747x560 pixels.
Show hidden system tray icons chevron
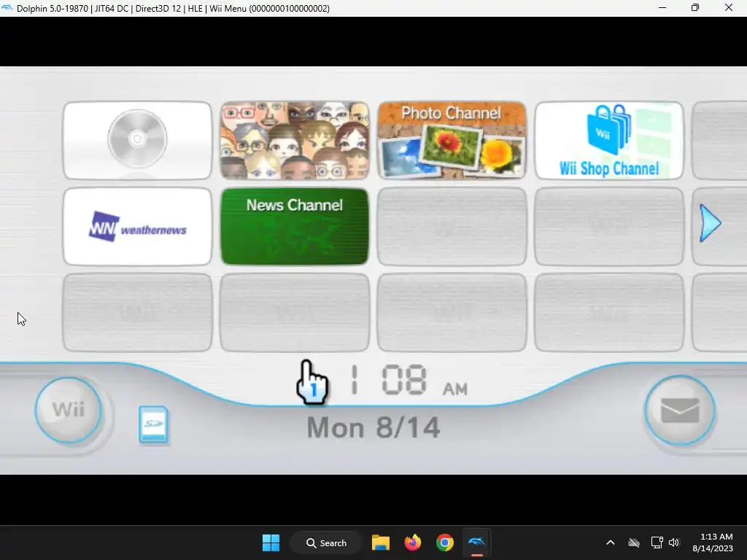tap(611, 542)
